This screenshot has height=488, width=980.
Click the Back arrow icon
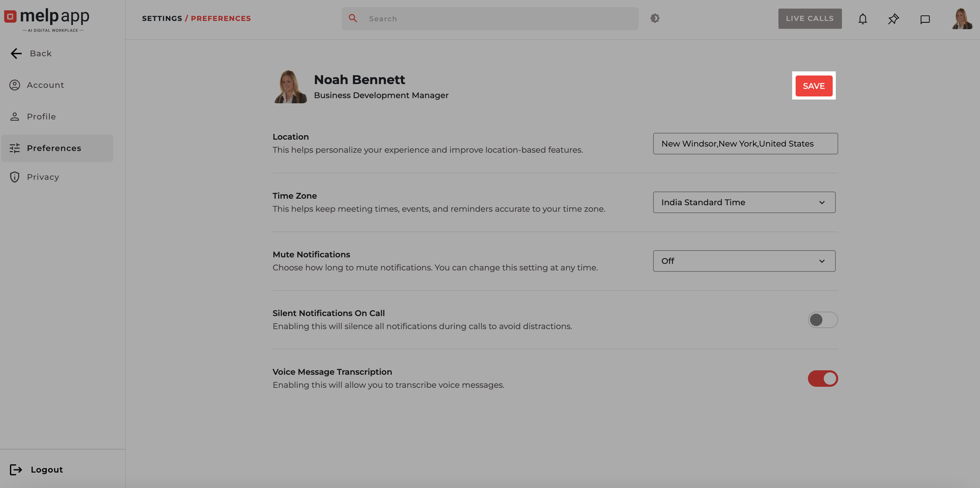coord(16,53)
